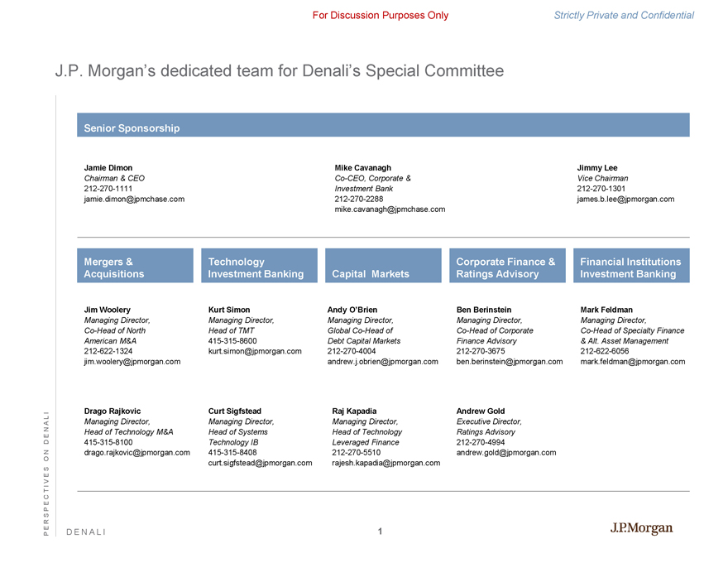
Task: Select ben.berinstein@jpmorgan.com email address
Action: pos(509,361)
